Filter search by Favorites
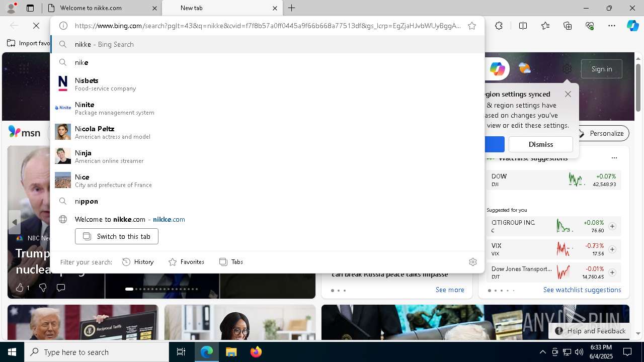The height and width of the screenshot is (362, 644). point(186,262)
